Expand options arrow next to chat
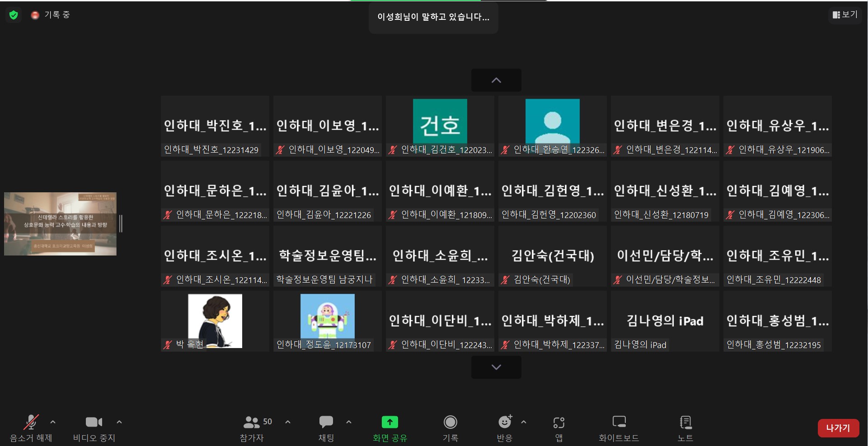868x446 pixels. point(349,422)
